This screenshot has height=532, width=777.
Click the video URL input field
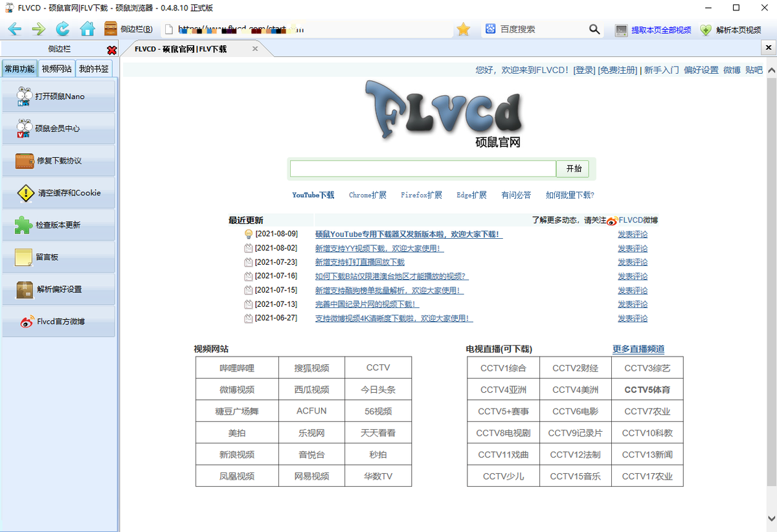point(423,168)
